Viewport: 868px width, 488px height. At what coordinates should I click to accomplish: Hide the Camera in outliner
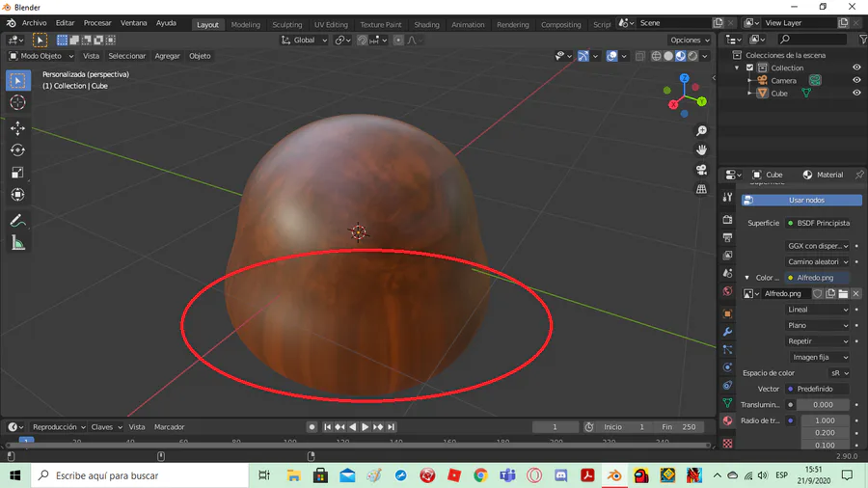pos(856,80)
